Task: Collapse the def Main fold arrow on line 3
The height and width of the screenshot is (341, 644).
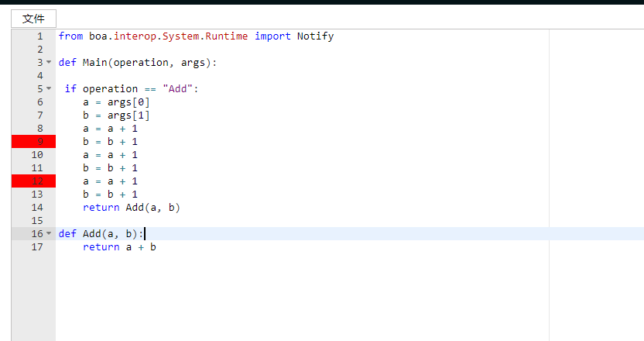Action: (x=49, y=62)
